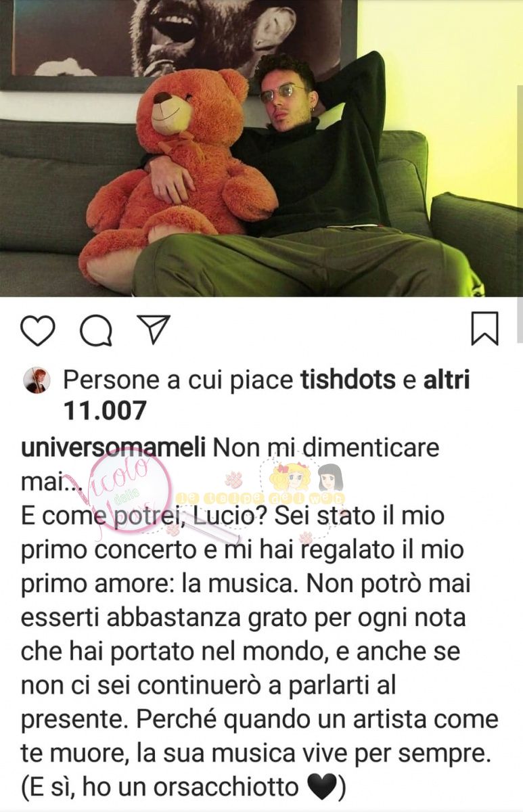523x812 pixels.
Task: Tap the 11.007 likes count
Action: [x=104, y=410]
